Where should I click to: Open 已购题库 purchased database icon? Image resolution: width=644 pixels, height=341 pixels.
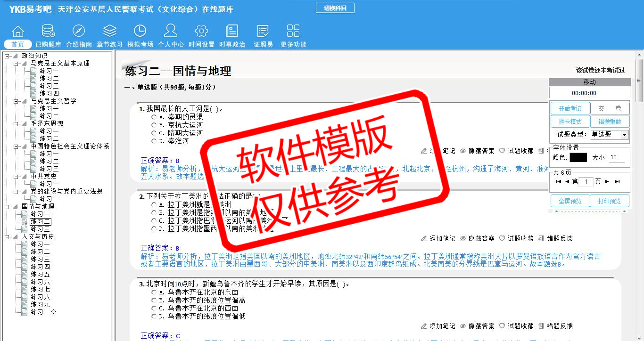(x=48, y=31)
